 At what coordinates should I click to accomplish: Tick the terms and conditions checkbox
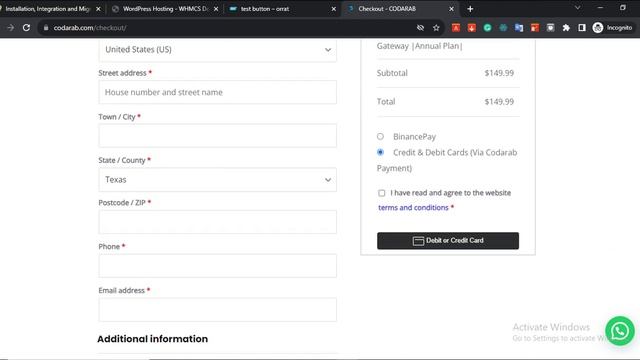click(381, 193)
